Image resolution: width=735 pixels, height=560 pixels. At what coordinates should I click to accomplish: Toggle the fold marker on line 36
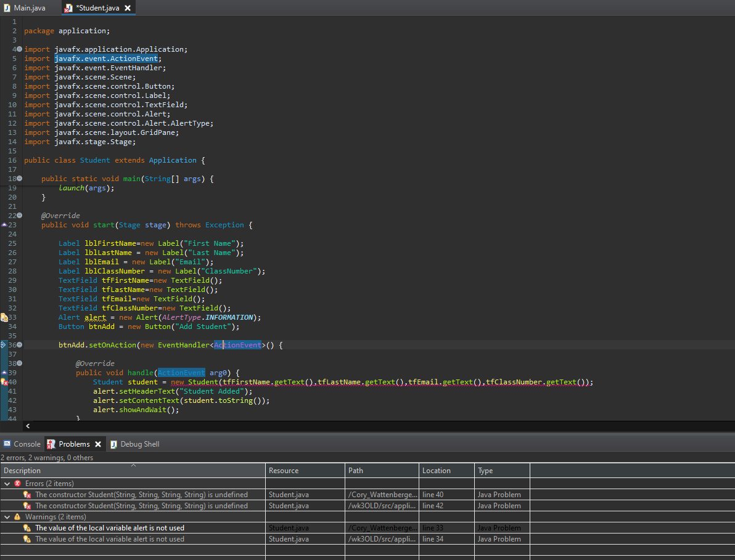pyautogui.click(x=19, y=345)
